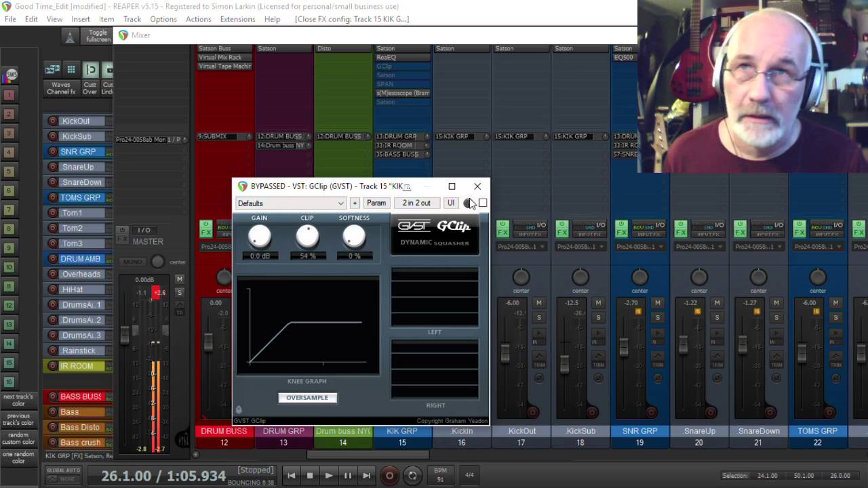868x488 pixels.
Task: Open the Defaults preset dropdown in GClip
Action: coord(291,203)
